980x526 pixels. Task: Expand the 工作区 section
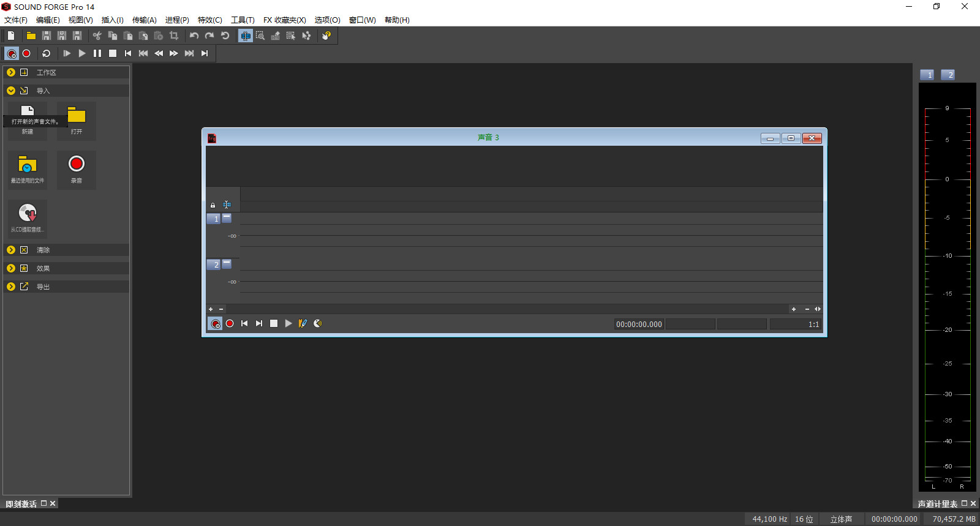click(x=11, y=72)
